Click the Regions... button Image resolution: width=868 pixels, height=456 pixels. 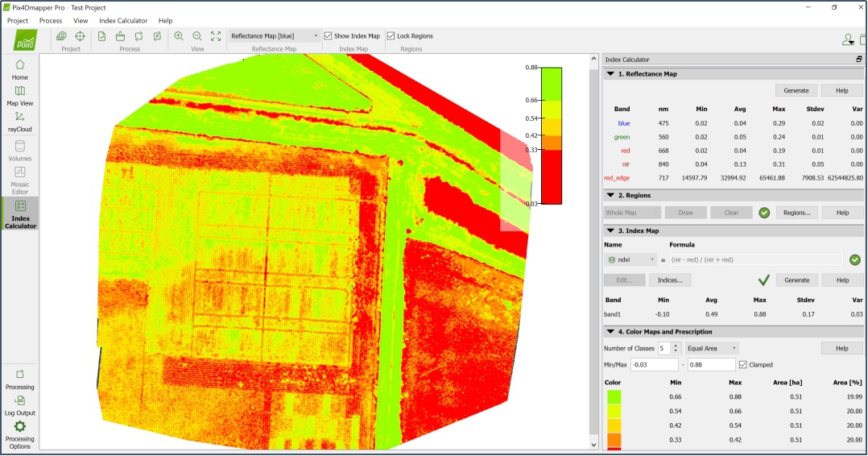click(x=797, y=213)
